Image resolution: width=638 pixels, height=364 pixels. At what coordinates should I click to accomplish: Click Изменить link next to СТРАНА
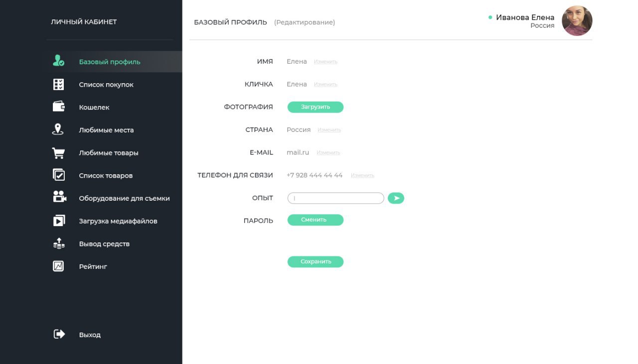click(x=329, y=130)
